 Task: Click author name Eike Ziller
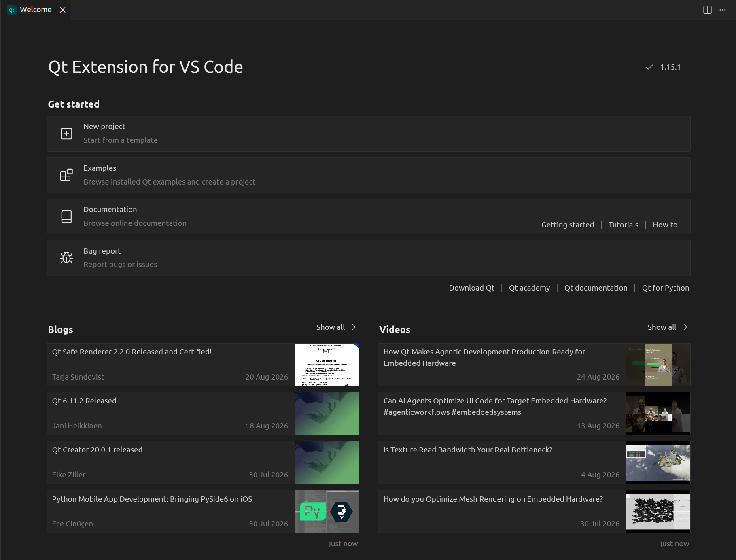click(69, 475)
